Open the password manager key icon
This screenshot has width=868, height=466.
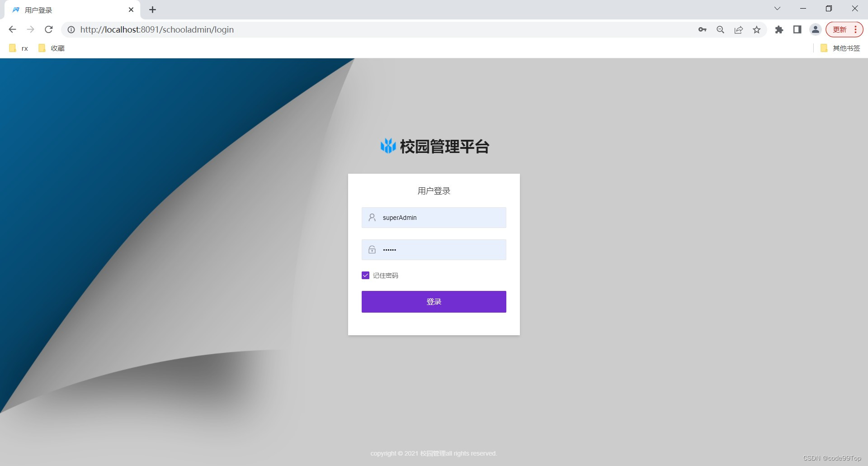(703, 29)
